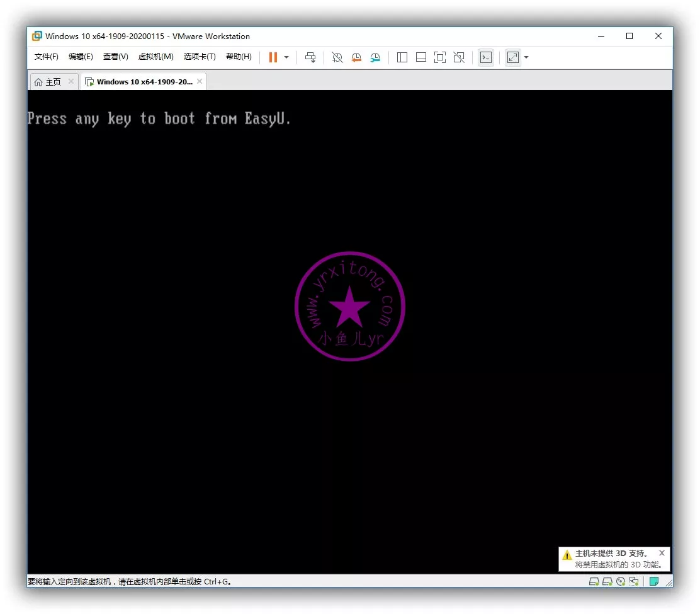Click the take snapshot clock icon
This screenshot has width=700, height=614.
click(337, 57)
